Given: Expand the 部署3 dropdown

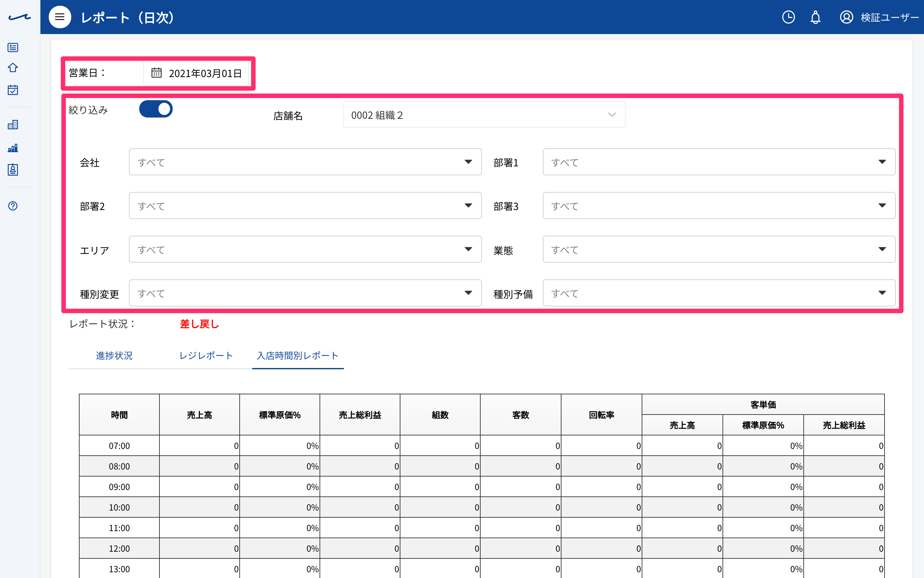Looking at the screenshot, I should point(719,206).
